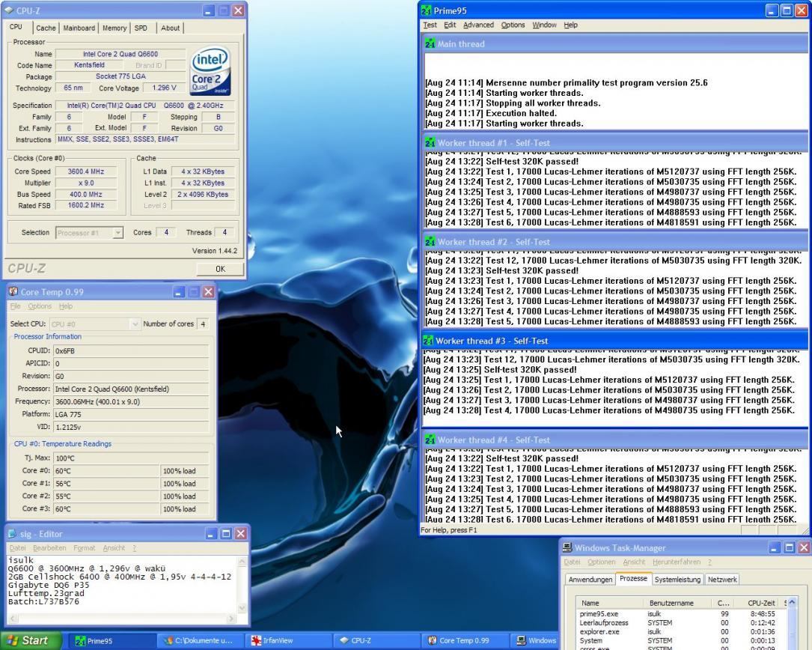The width and height of the screenshot is (812, 650).
Task: Select the Leerlaufprozess process row
Action: pos(680,623)
